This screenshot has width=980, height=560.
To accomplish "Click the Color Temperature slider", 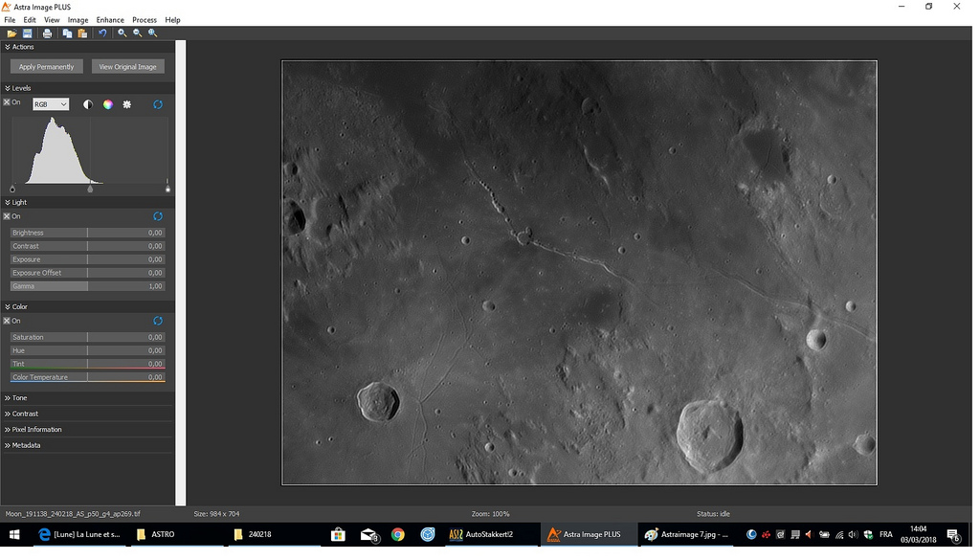I will coord(87,377).
